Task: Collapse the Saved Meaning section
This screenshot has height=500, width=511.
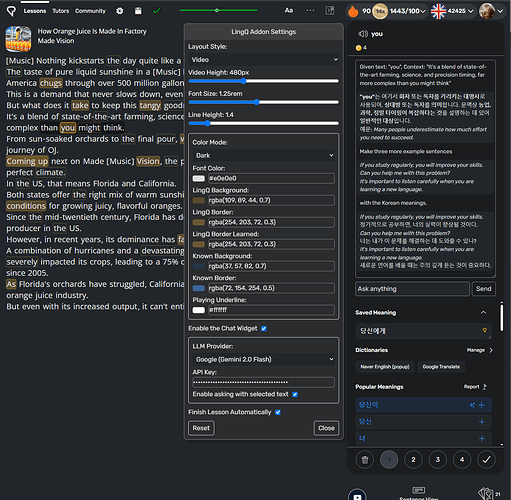Action: tap(483, 312)
